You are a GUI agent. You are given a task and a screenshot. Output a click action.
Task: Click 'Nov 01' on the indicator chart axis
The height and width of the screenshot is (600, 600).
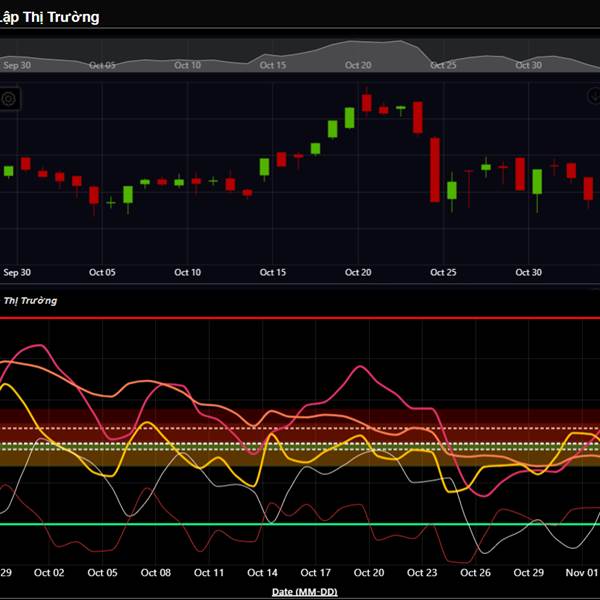[x=582, y=573]
